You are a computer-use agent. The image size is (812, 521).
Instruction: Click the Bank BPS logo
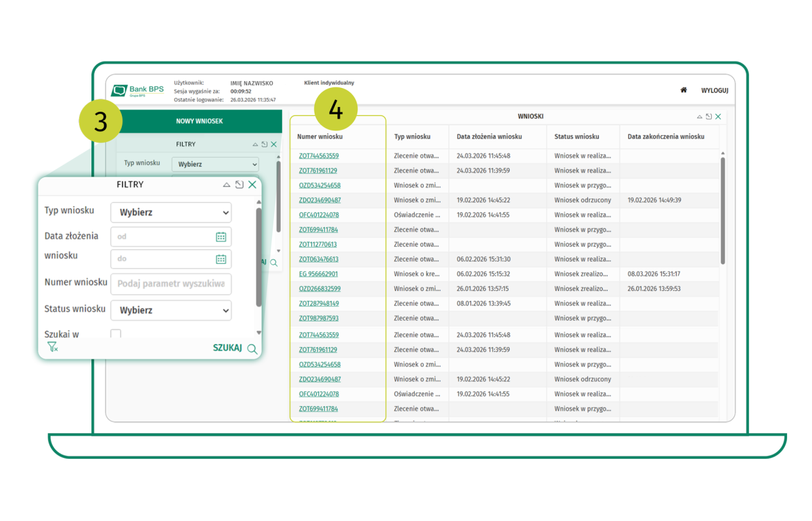(x=138, y=90)
